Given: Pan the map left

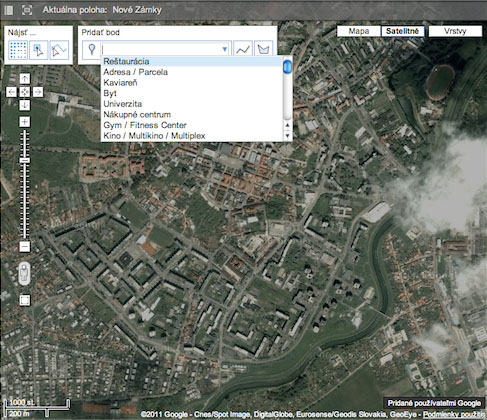Looking at the screenshot, I should tap(11, 92).
